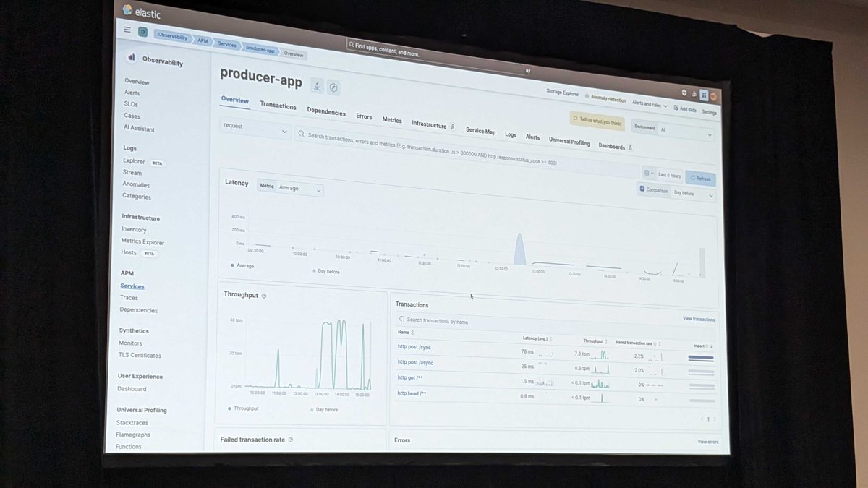
Task: Toggle the Comparison checkbox
Action: pos(642,189)
